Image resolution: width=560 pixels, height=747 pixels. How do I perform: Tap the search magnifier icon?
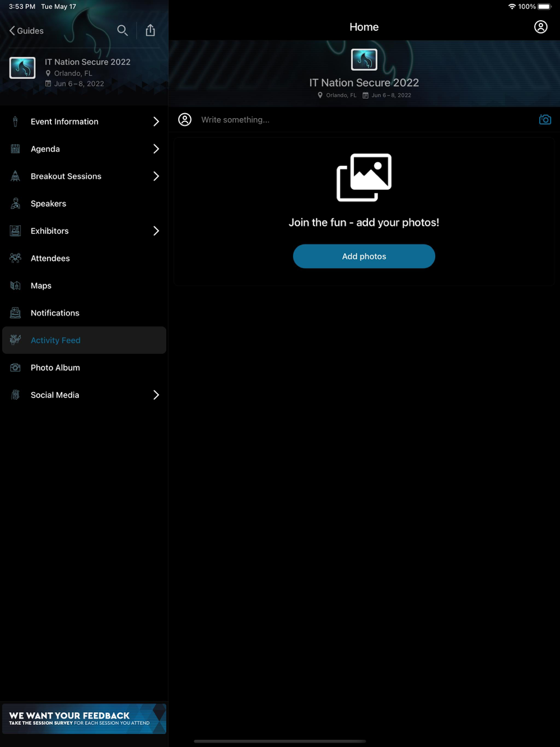click(x=122, y=30)
